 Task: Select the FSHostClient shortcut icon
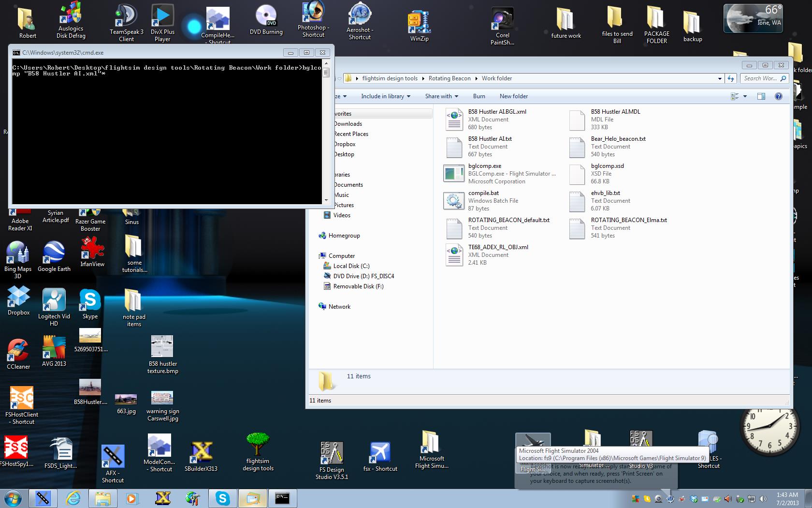point(22,406)
